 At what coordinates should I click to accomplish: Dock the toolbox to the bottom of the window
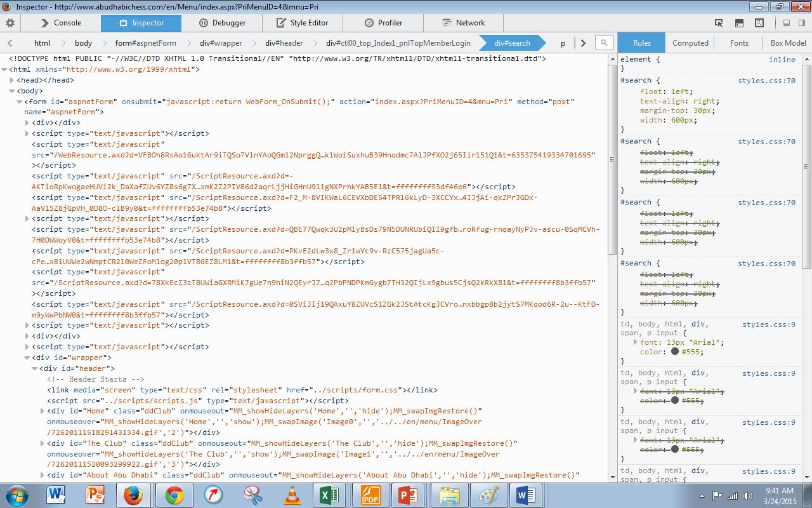787,23
